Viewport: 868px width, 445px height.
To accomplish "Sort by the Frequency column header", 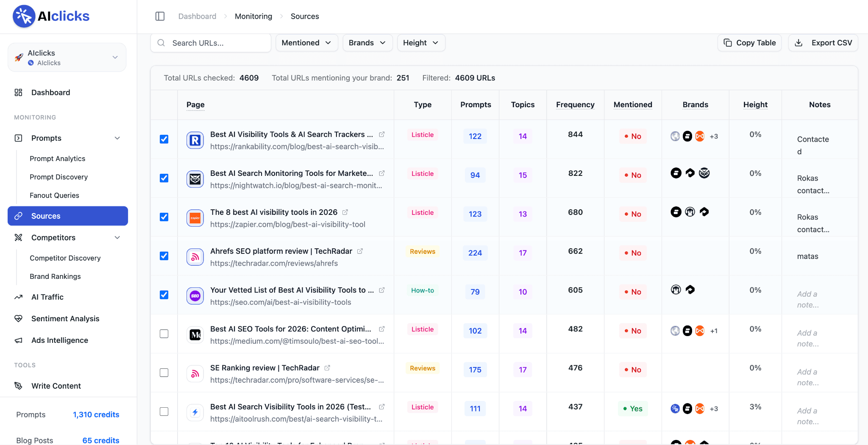I will (575, 105).
